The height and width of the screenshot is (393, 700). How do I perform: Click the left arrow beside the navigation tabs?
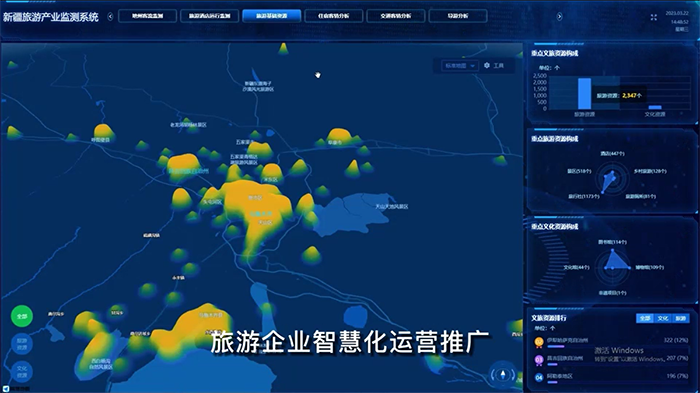pos(110,17)
